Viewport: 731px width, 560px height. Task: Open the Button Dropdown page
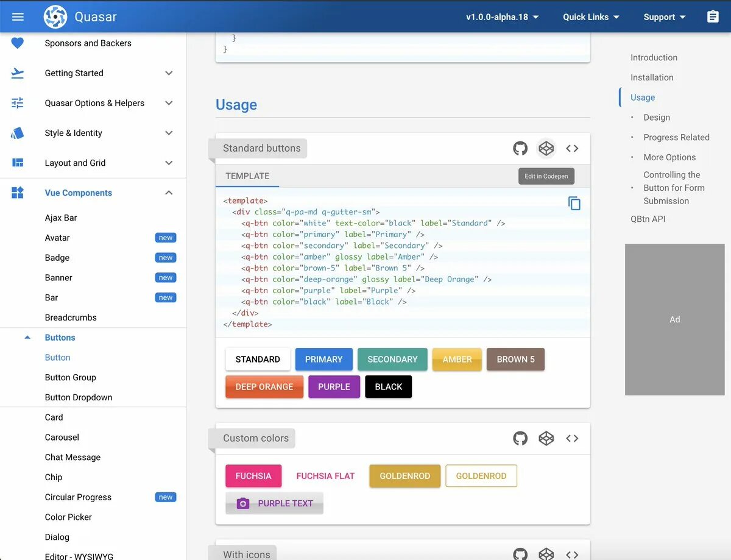(x=79, y=397)
